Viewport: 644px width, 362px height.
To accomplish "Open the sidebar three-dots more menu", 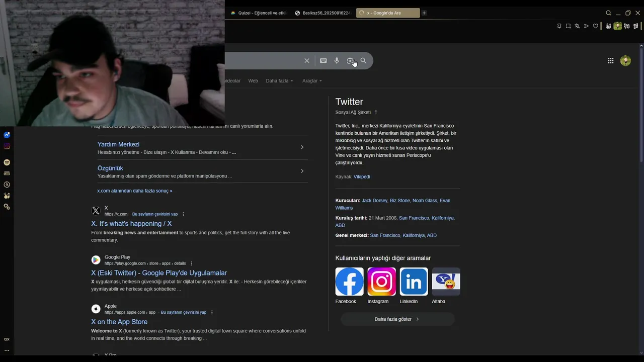I will 7,350.
